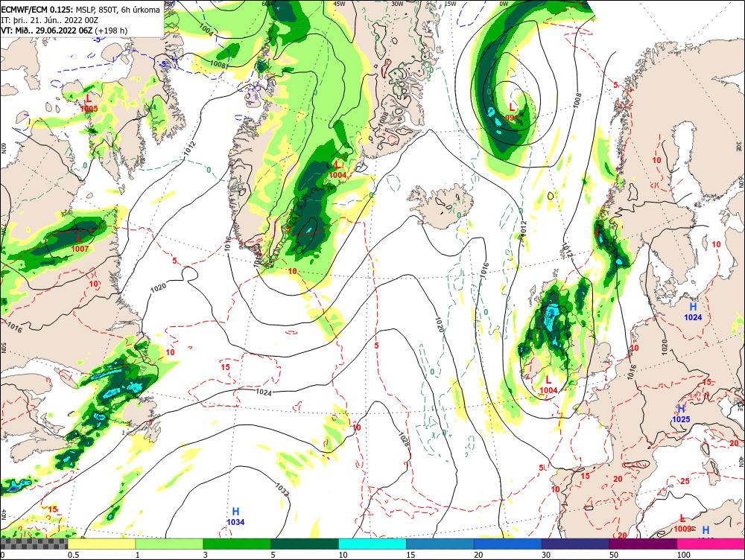Screen dimensions: 745x560
Task: Click the '30' legend tick label
Action: pyautogui.click(x=546, y=555)
